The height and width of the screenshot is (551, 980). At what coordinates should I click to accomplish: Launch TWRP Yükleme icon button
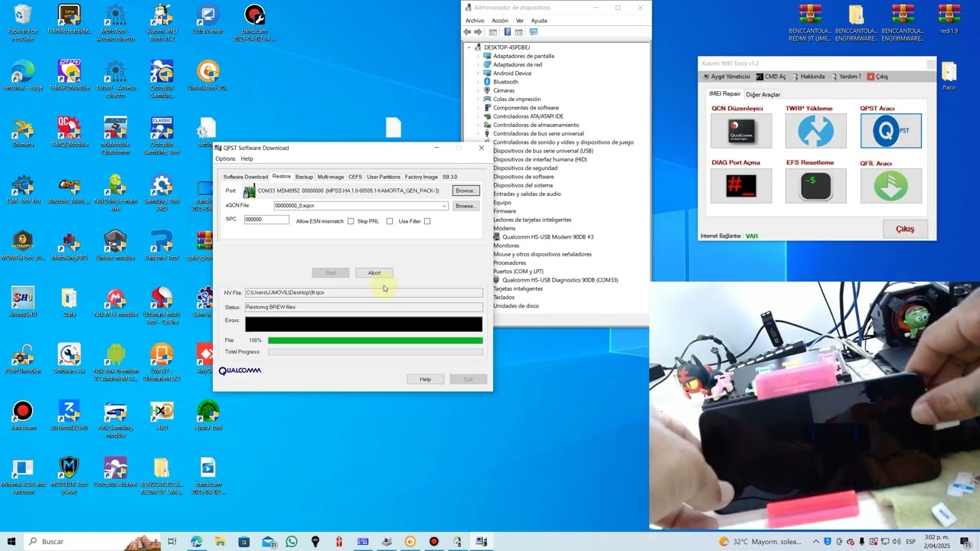point(815,131)
